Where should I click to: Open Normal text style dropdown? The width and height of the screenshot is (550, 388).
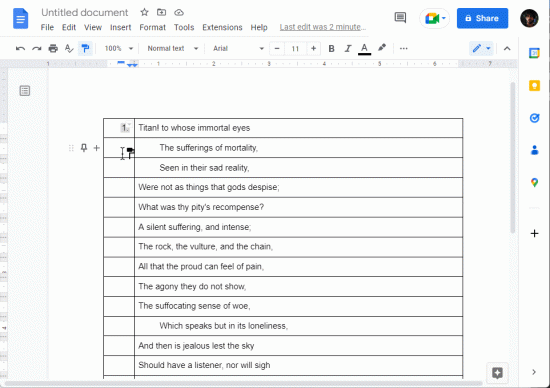coord(173,48)
